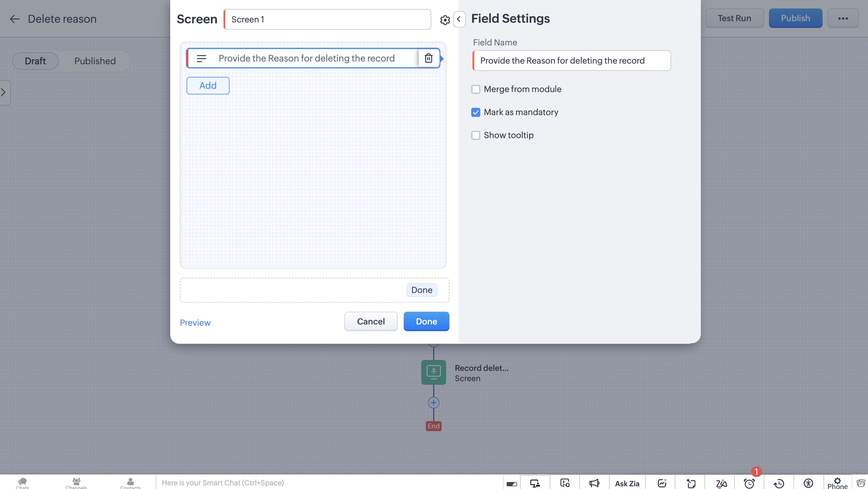Viewport: 868px width, 489px height.
Task: Select the Draft tab
Action: pos(35,61)
